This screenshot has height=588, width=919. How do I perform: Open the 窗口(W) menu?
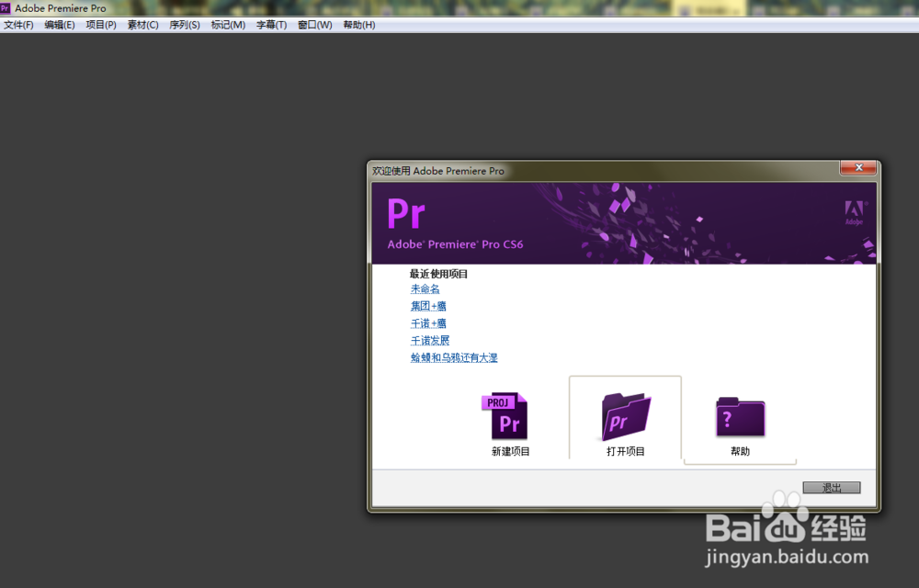[314, 25]
